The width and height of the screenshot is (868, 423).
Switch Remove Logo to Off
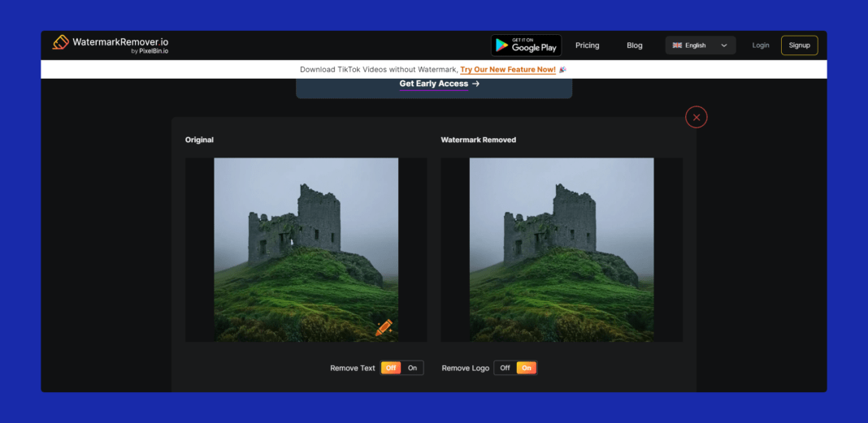point(505,368)
